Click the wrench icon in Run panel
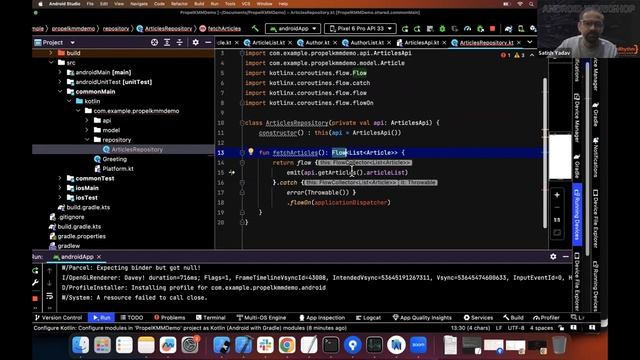This screenshot has width=640, height=360. pos(36,282)
